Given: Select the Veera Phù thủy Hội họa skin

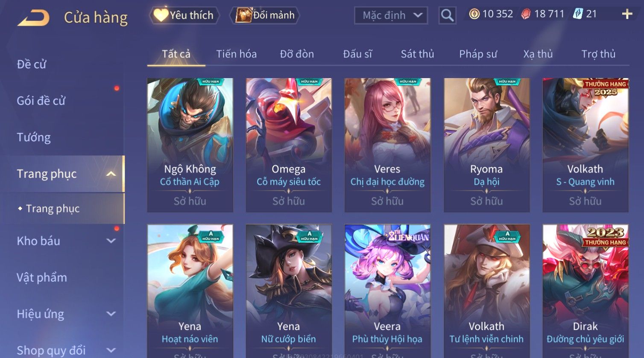Looking at the screenshot, I should (x=387, y=291).
